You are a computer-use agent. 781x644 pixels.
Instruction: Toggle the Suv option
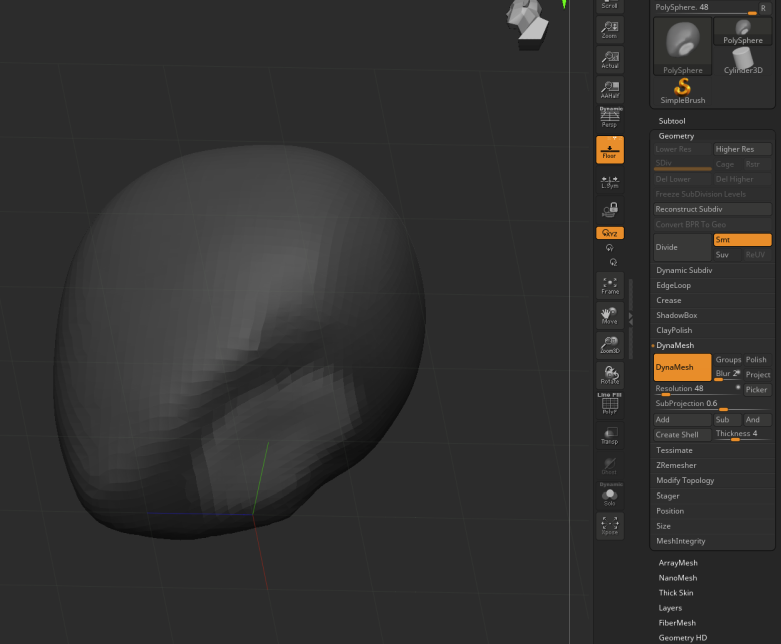coord(727,255)
